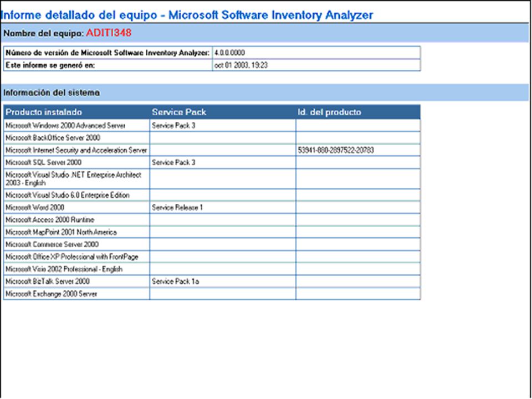
Task: Select "Microsoft Visio 2002 Professional - English"
Action: [64, 269]
